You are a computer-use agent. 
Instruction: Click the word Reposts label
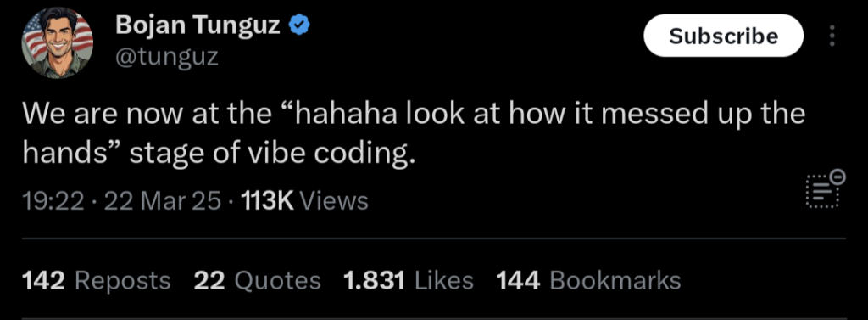tap(122, 280)
